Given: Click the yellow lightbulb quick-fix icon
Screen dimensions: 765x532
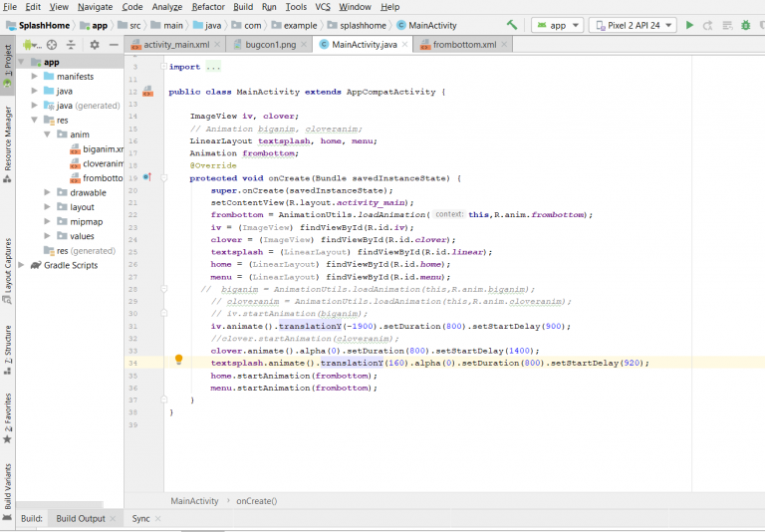Looking at the screenshot, I should [x=179, y=360].
